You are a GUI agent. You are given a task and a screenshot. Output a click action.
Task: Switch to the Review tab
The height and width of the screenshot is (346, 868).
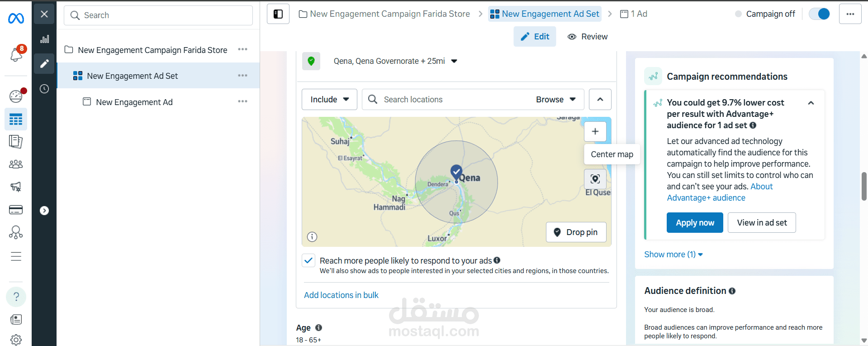[588, 37]
